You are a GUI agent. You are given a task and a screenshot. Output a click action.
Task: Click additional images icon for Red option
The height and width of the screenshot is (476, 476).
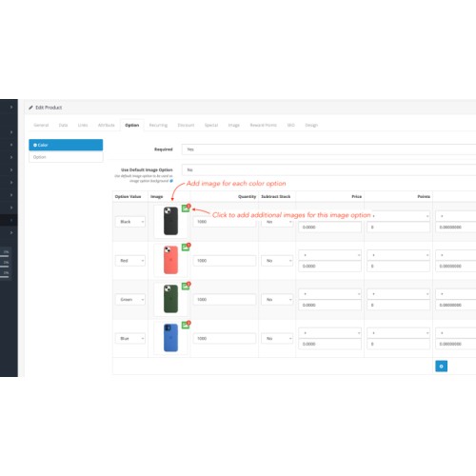coord(186,248)
